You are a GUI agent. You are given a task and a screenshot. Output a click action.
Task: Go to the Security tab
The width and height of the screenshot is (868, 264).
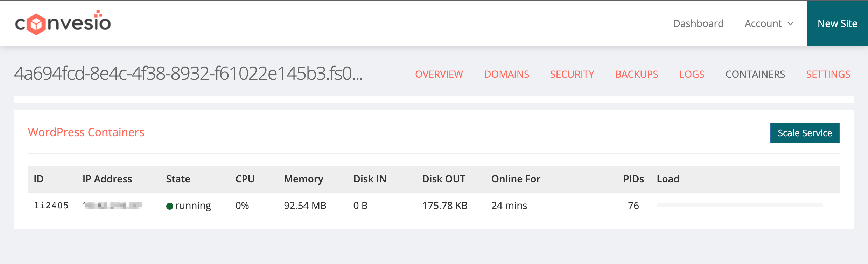pyautogui.click(x=572, y=74)
